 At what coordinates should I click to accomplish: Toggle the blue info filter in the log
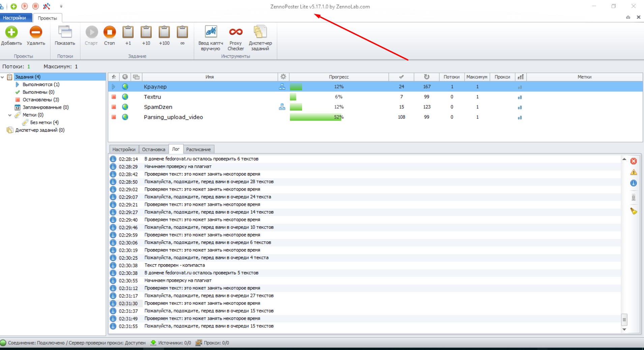pos(634,183)
